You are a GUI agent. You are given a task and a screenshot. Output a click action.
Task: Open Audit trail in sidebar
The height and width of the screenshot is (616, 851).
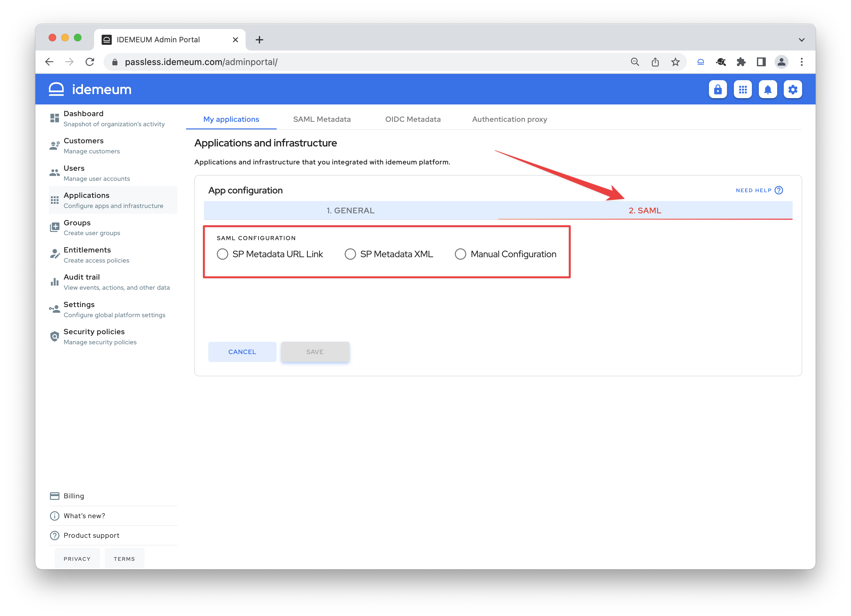(113, 282)
